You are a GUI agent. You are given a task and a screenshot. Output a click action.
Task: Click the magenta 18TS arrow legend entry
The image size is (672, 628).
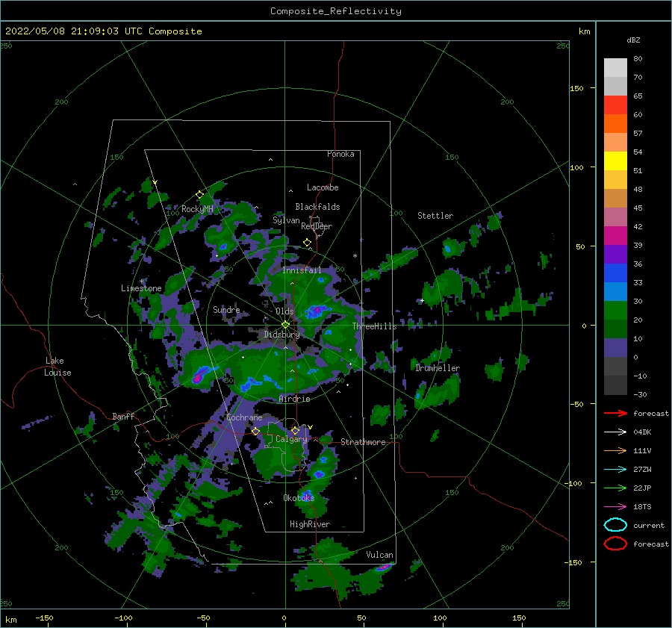pos(615,507)
